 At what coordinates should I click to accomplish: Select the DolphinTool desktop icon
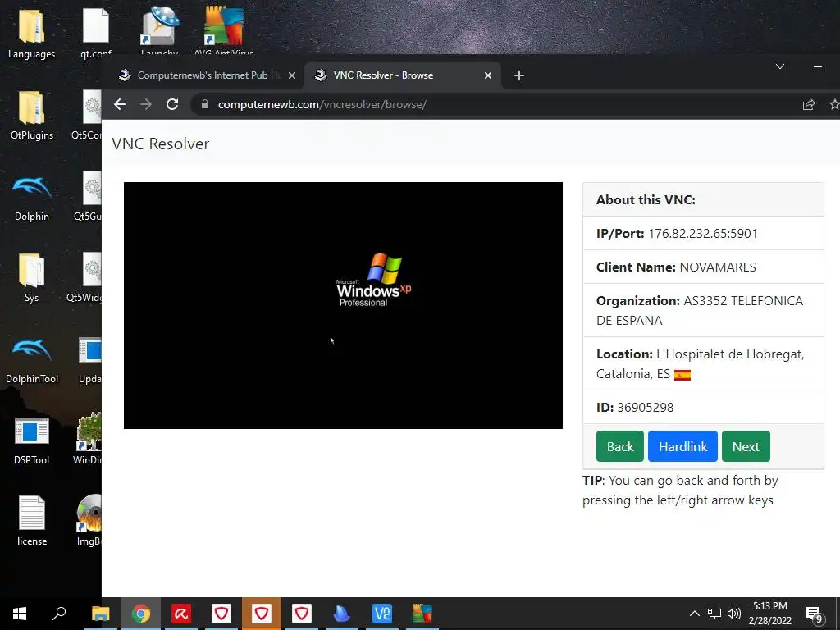pos(32,361)
